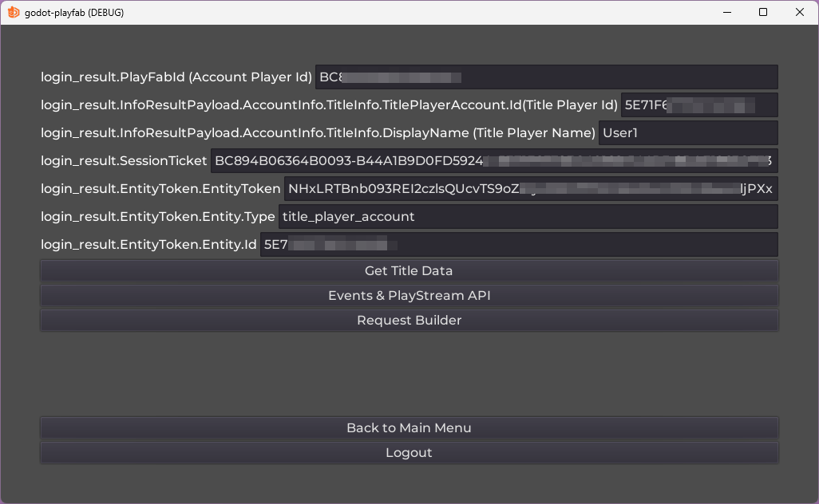Screen dimensions: 819x504
Task: Click the login_result.EntityToken.EntityToken label
Action: pyautogui.click(x=160, y=188)
